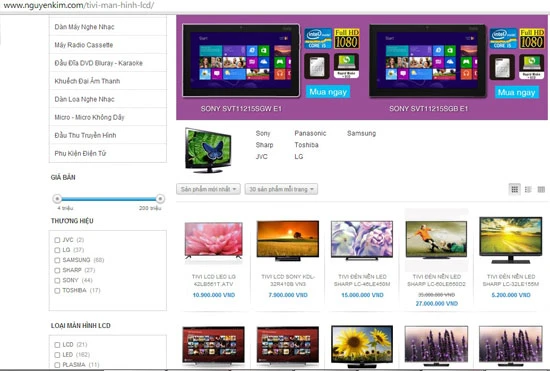Click Mua ngay for SONY SVT11215SGW E1

tap(328, 92)
